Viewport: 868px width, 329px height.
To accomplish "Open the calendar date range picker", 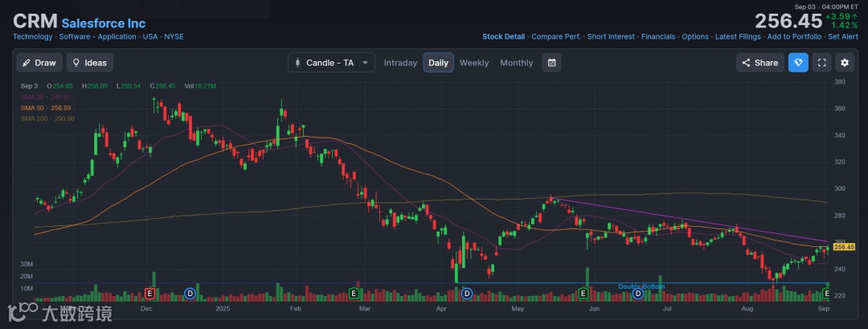I will 552,63.
